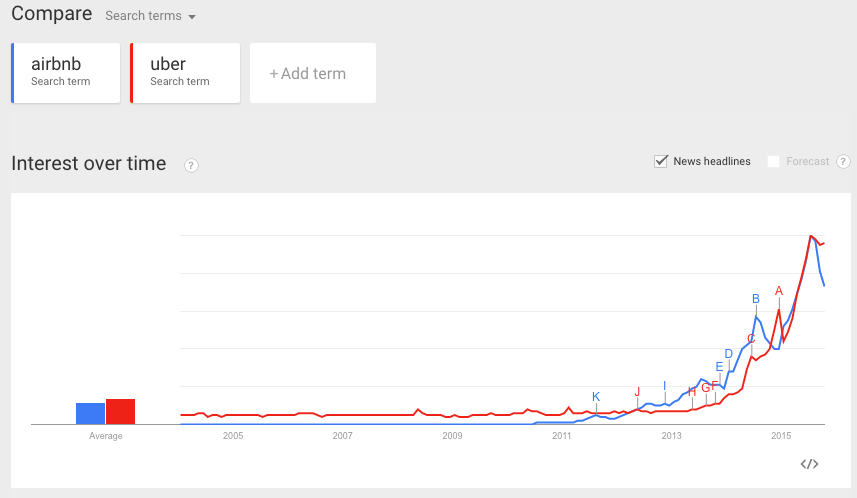857x498 pixels.
Task: Click the blue airbnb average bar
Action: 90,413
